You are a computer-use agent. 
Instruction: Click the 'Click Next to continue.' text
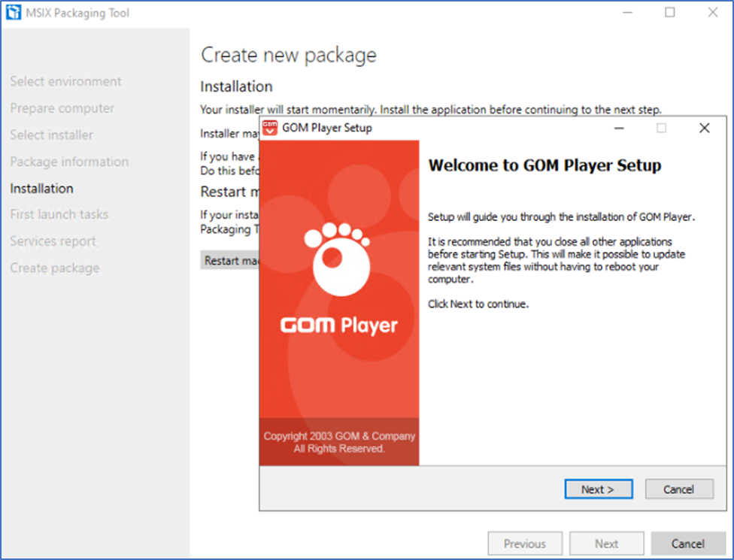(x=478, y=304)
